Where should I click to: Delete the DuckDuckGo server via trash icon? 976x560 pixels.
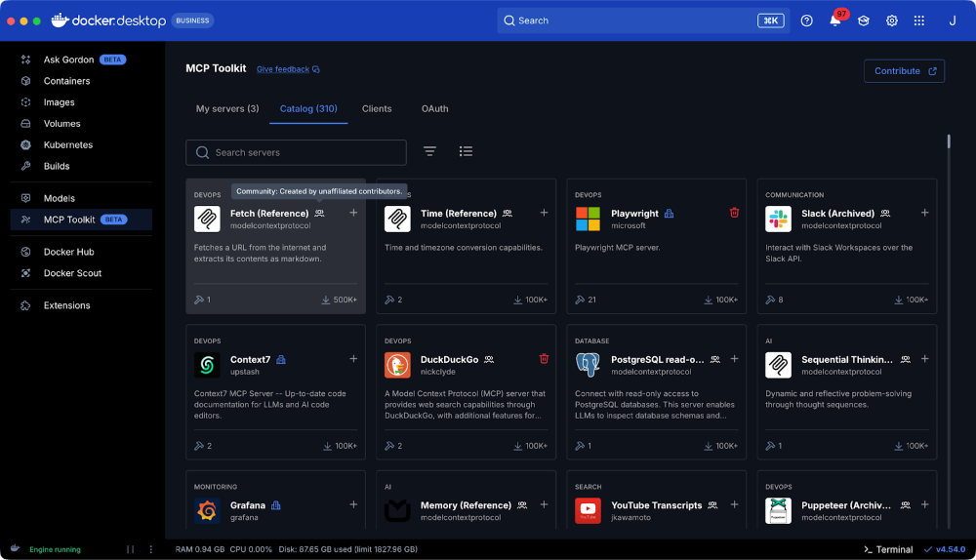(544, 359)
